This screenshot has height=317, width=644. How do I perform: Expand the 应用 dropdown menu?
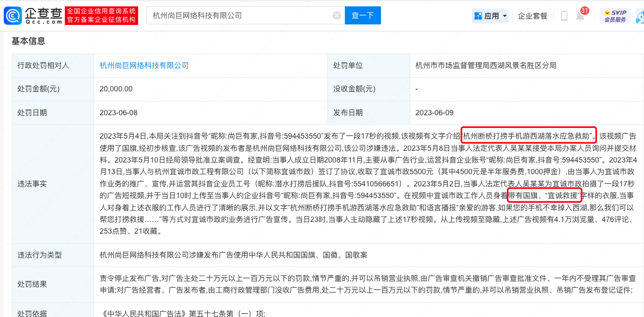[x=491, y=16]
